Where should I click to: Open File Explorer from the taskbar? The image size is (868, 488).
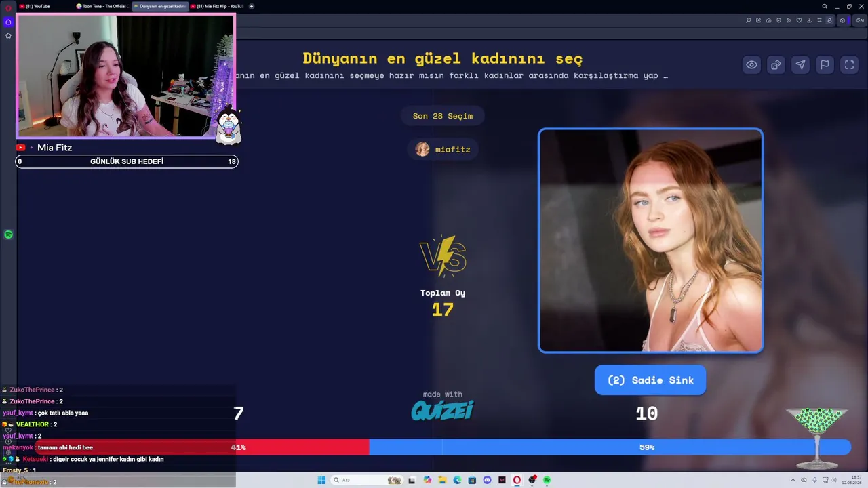pyautogui.click(x=442, y=480)
